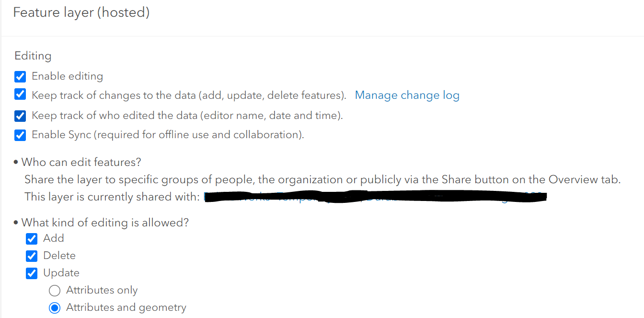The image size is (644, 318).
Task: Click the Editing section heading
Action: pyautogui.click(x=33, y=56)
